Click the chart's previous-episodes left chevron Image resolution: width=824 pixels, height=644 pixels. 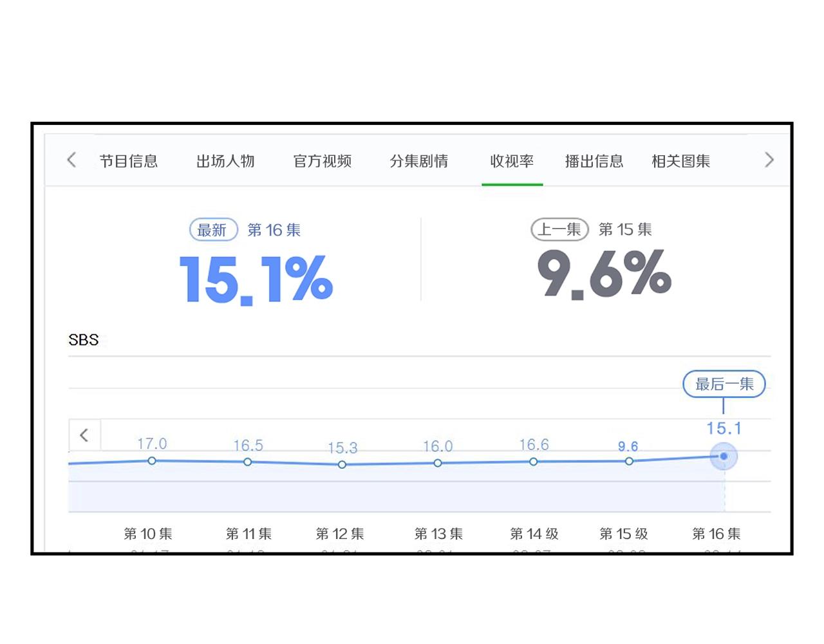click(84, 435)
